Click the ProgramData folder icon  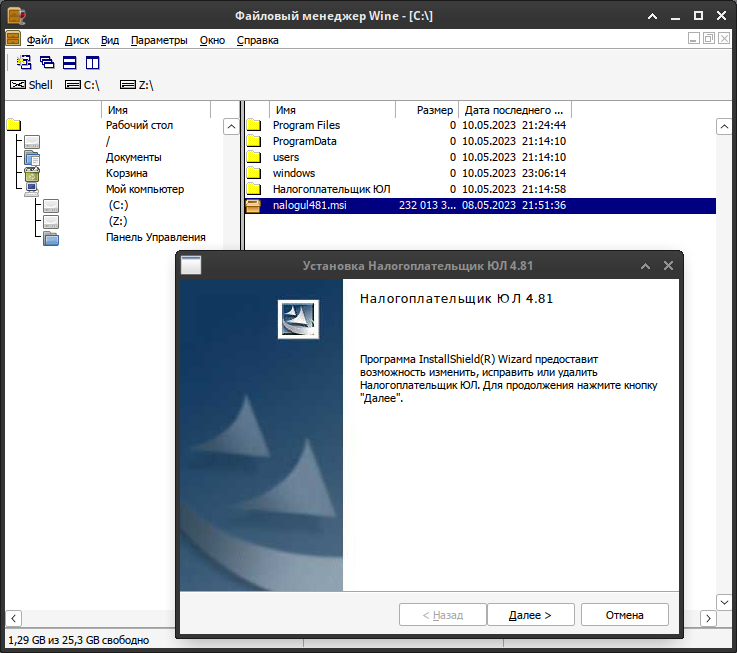point(254,141)
